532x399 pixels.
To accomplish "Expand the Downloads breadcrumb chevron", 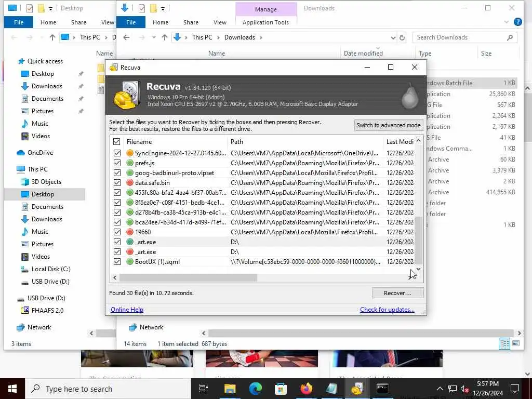I will [261, 37].
